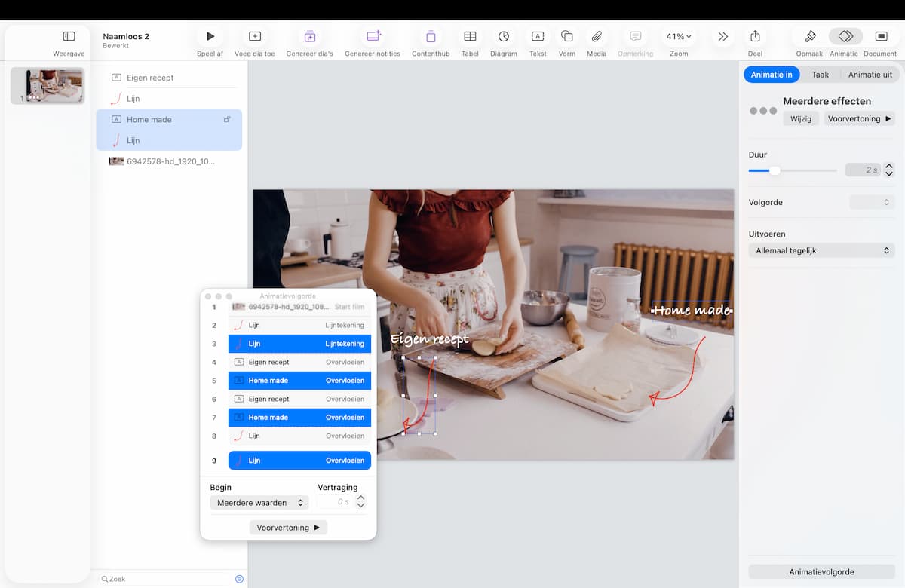Select animation row 3 Lijn Lijntekening
Viewport: 905px width, 588px height.
coord(299,344)
